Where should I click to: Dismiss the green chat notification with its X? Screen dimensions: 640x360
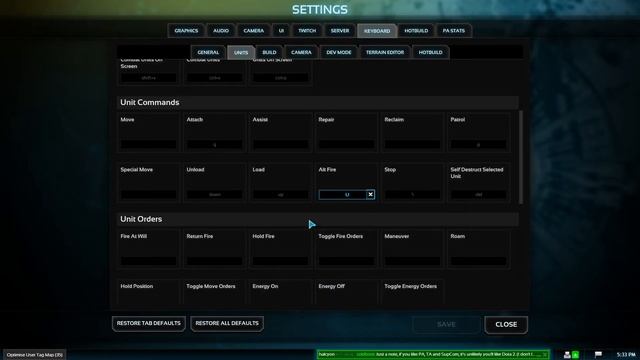(545, 355)
